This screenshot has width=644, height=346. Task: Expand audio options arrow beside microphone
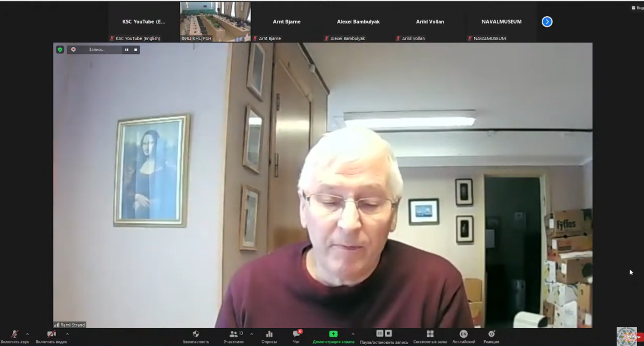click(x=27, y=334)
